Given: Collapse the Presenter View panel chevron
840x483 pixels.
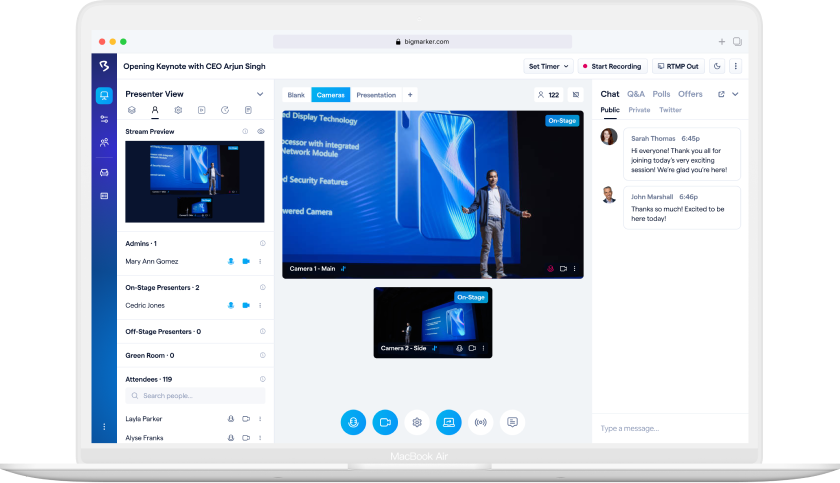Looking at the screenshot, I should coord(260,94).
